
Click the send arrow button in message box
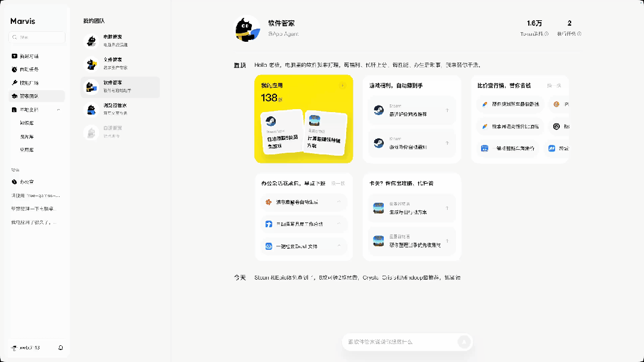[464, 342]
